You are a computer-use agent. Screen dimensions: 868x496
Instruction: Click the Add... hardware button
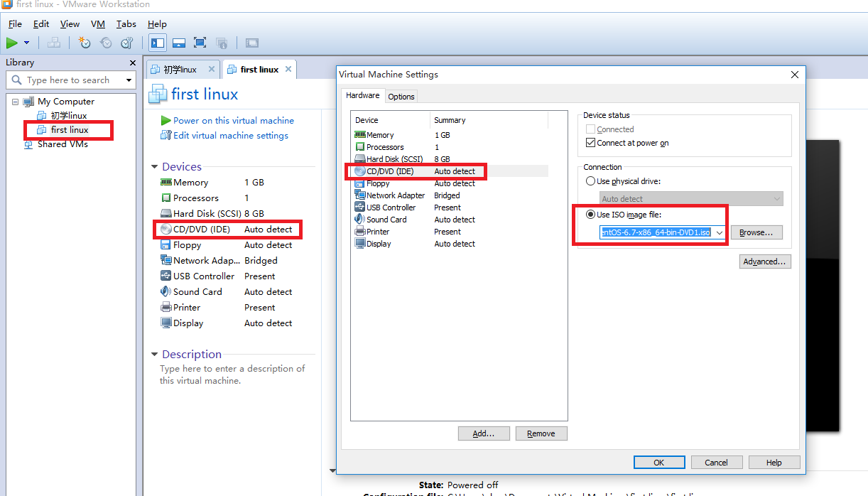coord(484,433)
